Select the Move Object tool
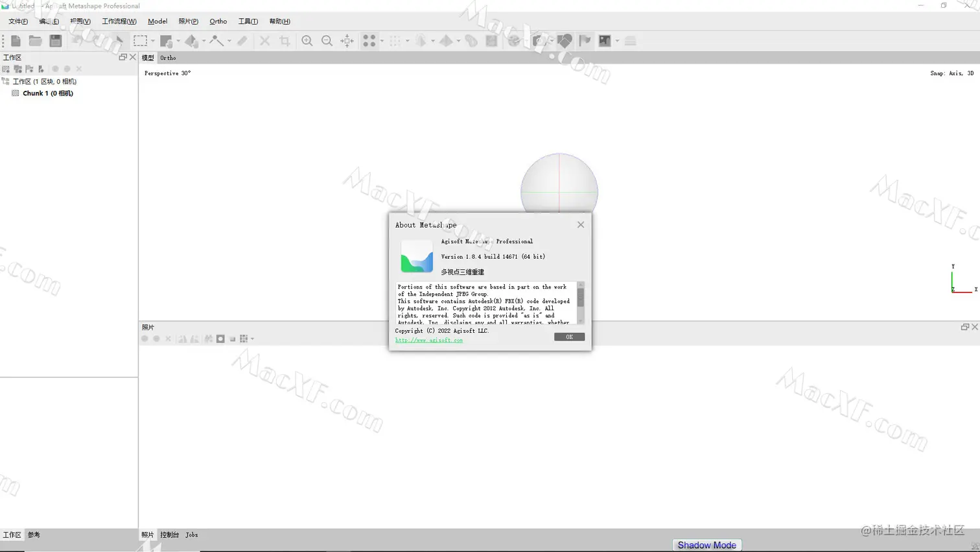 coord(192,42)
